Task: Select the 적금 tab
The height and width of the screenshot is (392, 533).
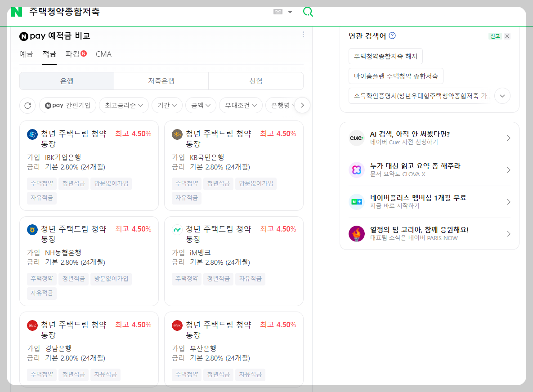Action: coord(49,54)
